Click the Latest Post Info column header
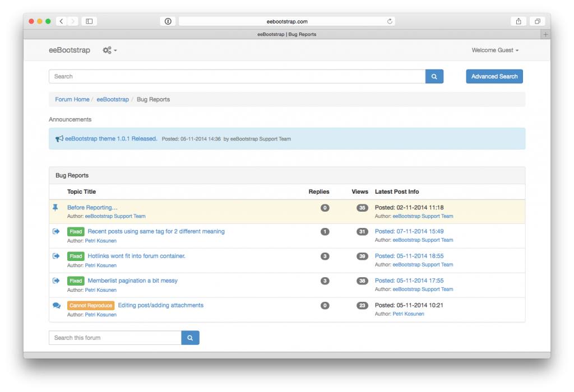 click(x=397, y=192)
